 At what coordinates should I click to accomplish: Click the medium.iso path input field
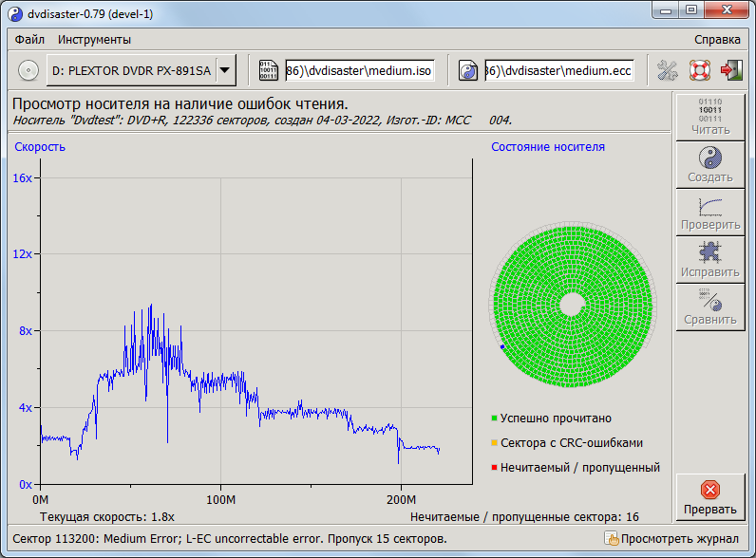pos(360,70)
